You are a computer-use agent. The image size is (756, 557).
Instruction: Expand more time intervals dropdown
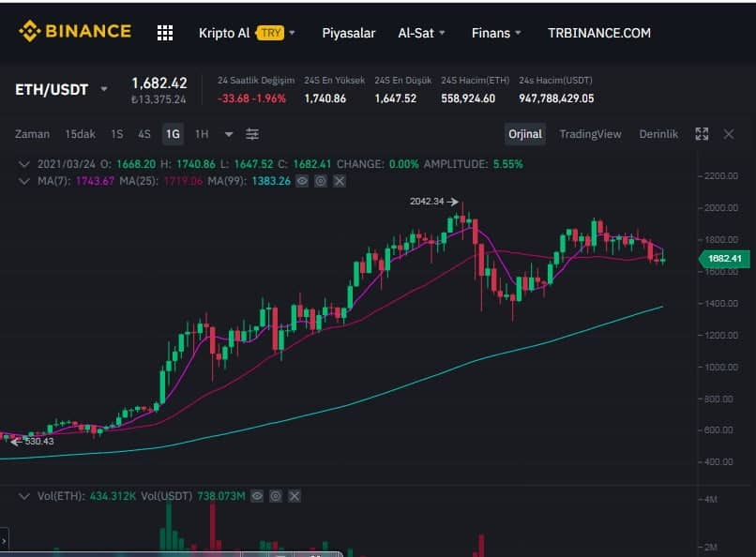pyautogui.click(x=229, y=134)
